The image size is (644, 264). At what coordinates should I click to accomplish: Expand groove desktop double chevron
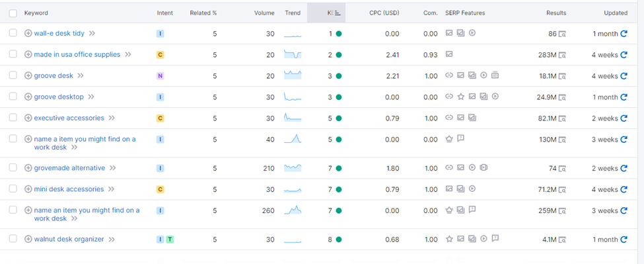click(91, 97)
